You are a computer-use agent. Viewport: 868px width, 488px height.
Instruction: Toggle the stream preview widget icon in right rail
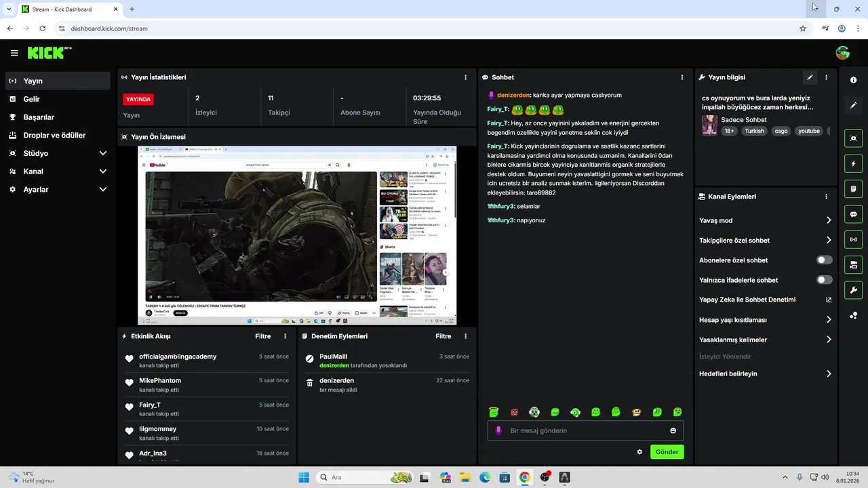[x=853, y=138]
